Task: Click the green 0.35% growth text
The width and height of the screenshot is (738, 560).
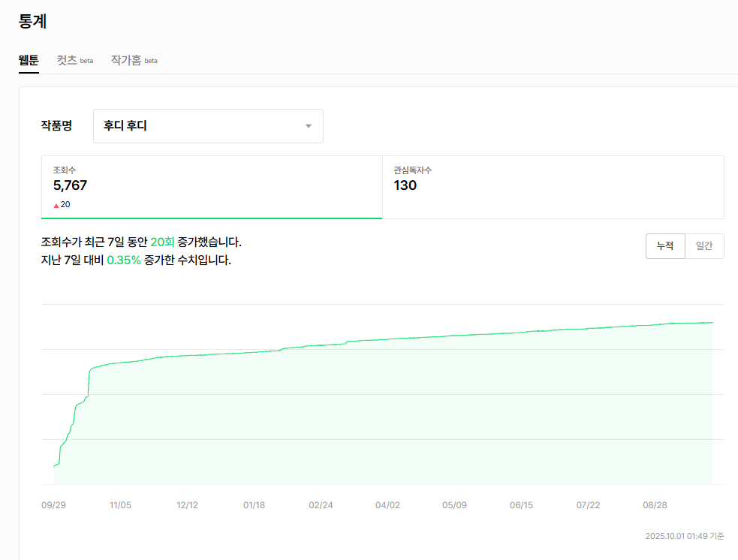Action: pos(124,260)
